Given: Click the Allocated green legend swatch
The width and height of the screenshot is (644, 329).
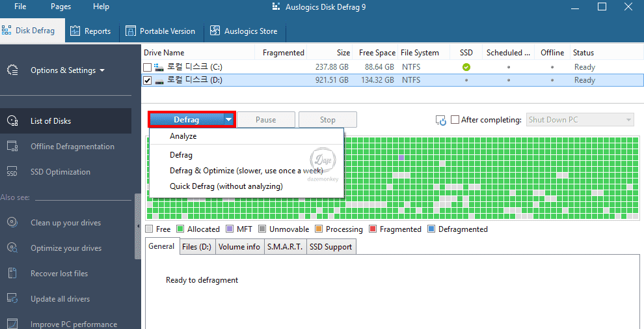Looking at the screenshot, I should [x=180, y=229].
